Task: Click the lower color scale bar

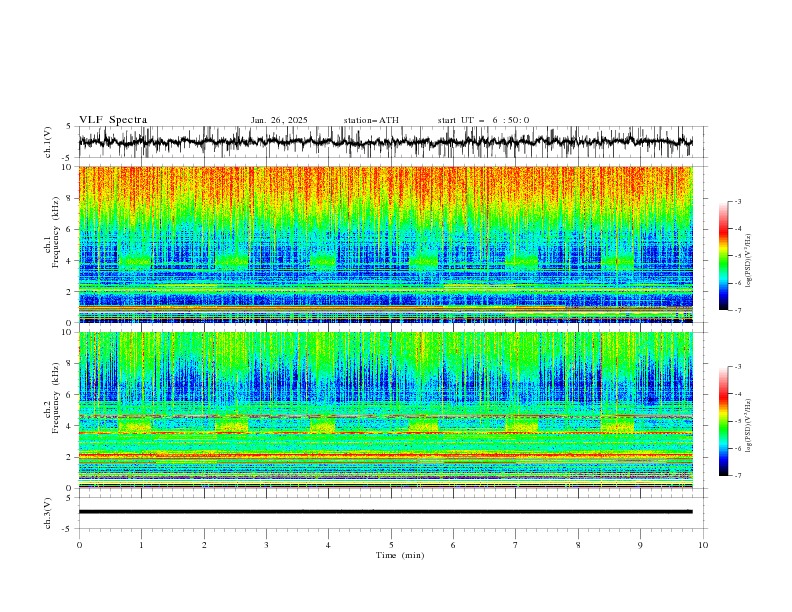Action: click(x=724, y=421)
